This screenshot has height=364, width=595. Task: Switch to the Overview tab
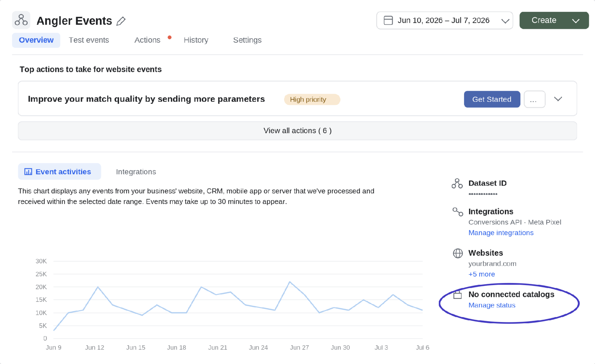tap(36, 40)
